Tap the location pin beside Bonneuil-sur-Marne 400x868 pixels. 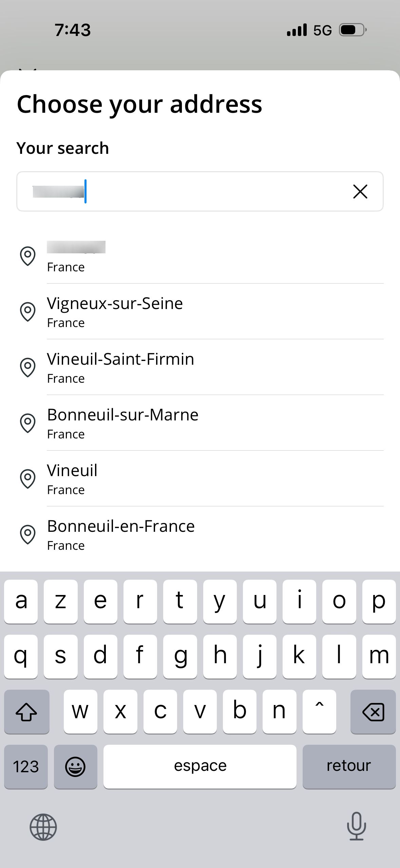coord(28,423)
